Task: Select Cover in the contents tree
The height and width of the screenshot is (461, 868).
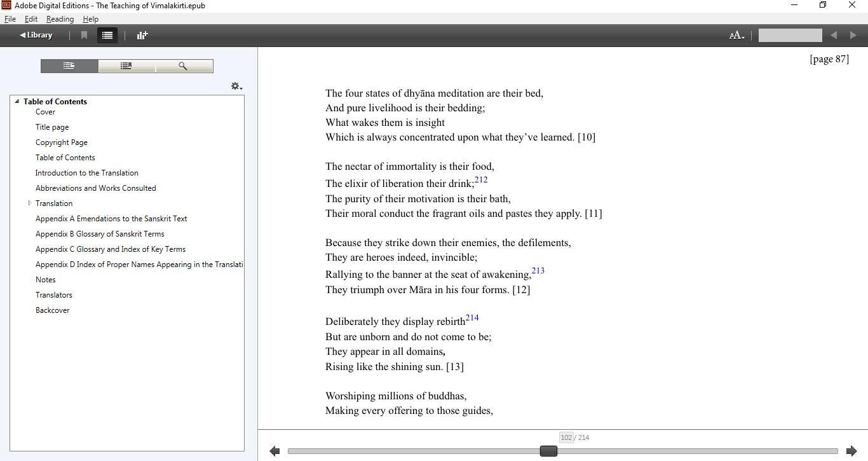Action: (45, 112)
